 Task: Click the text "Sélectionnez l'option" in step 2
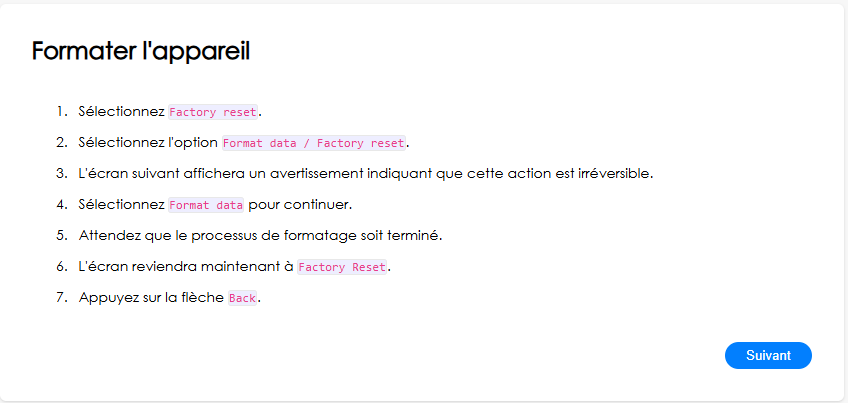click(x=149, y=143)
